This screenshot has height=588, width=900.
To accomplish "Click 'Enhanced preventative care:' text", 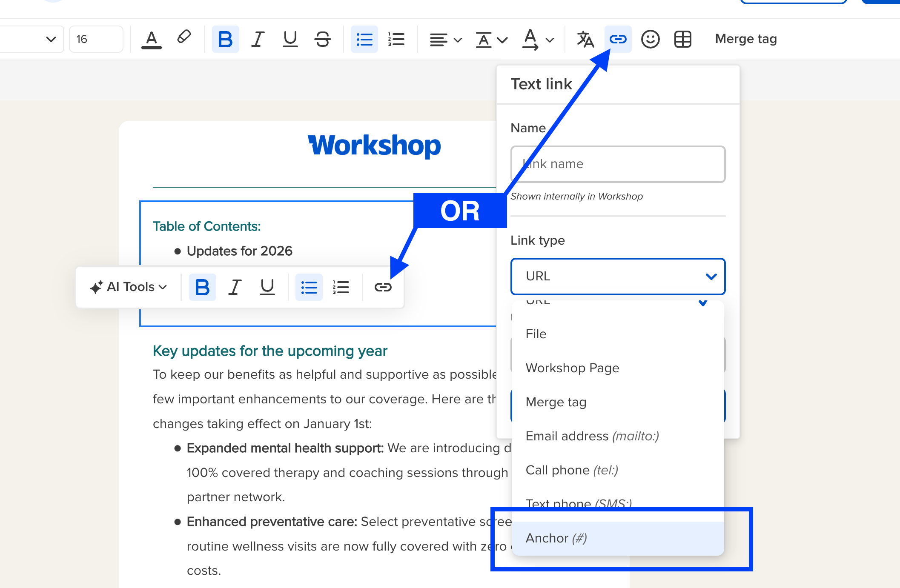I will tap(272, 522).
